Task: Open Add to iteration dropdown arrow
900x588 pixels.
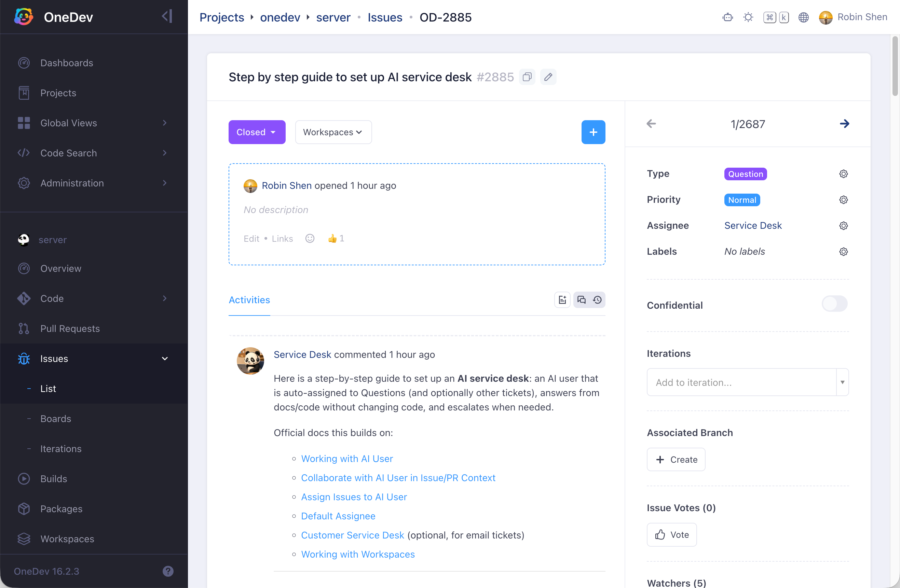Action: point(842,382)
